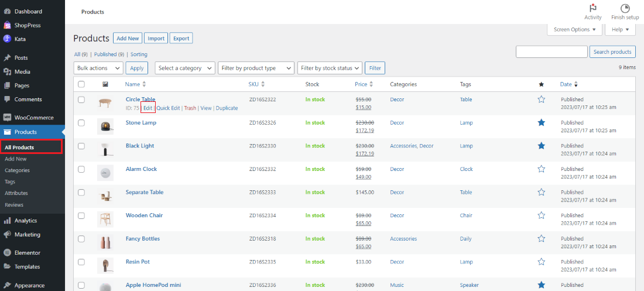The width and height of the screenshot is (644, 291).
Task: Open the Stone Lamp product thumbnail
Action: pos(105,126)
